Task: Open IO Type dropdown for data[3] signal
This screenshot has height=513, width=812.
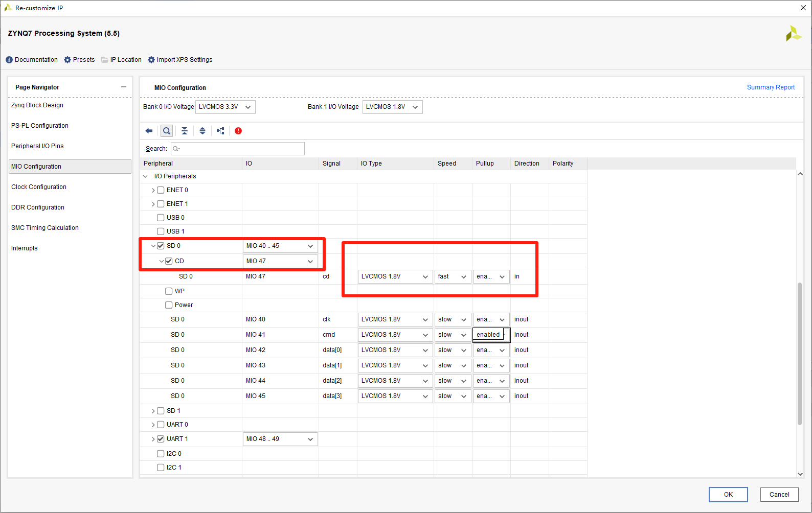Action: pos(395,396)
